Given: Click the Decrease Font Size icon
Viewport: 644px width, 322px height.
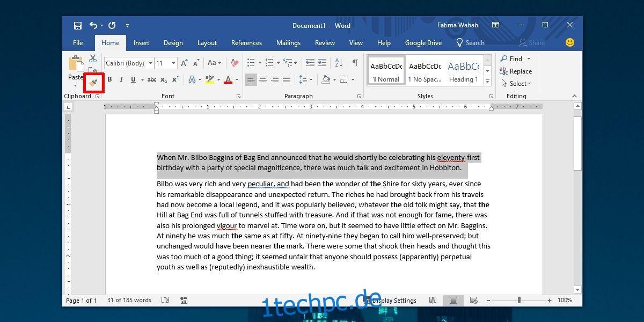Looking at the screenshot, I should tap(196, 63).
